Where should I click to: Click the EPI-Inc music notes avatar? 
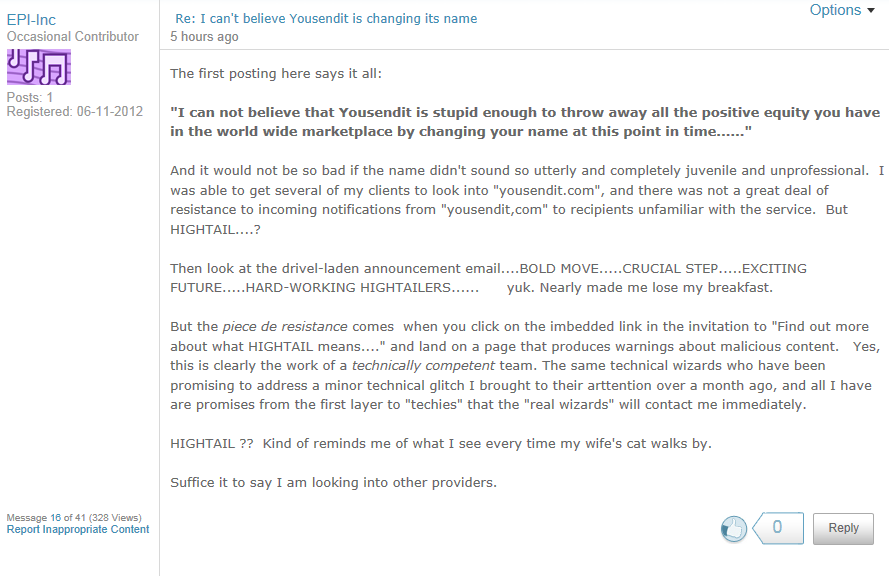point(39,67)
